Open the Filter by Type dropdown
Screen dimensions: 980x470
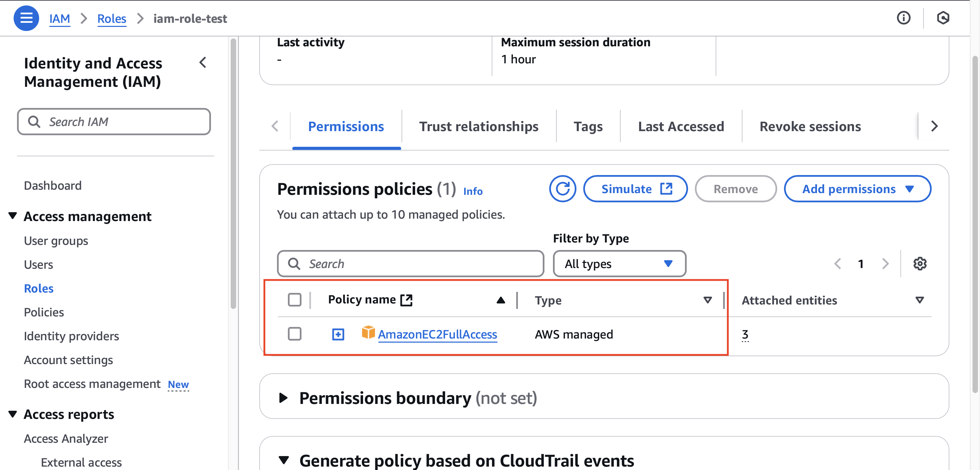pyautogui.click(x=619, y=264)
